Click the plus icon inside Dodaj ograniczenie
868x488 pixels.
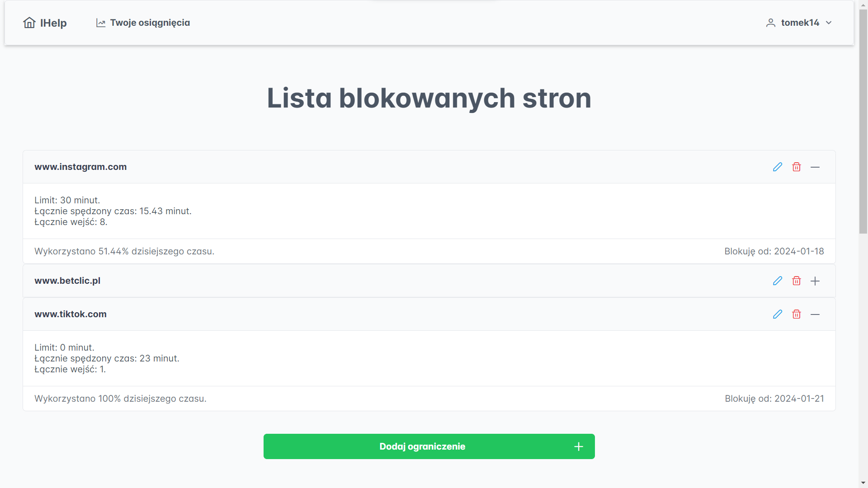point(579,446)
